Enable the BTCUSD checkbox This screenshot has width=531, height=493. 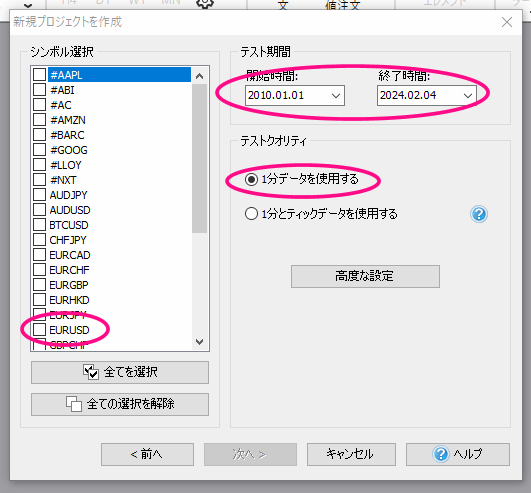tap(39, 225)
